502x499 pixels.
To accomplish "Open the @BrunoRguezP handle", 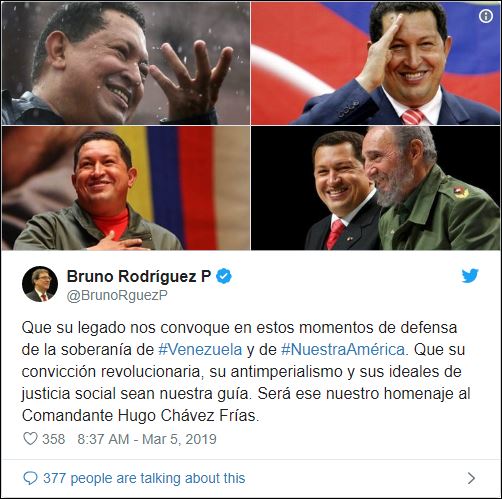I will pos(117,296).
